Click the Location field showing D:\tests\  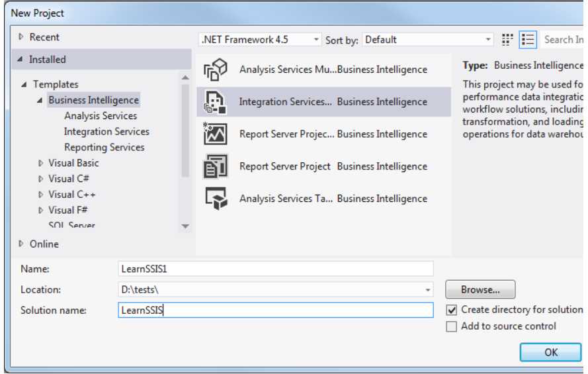276,289
